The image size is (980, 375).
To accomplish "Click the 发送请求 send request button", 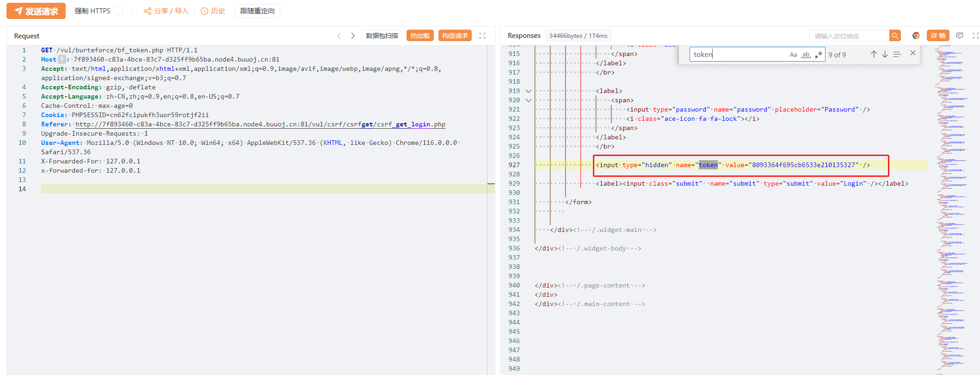I will pyautogui.click(x=36, y=11).
